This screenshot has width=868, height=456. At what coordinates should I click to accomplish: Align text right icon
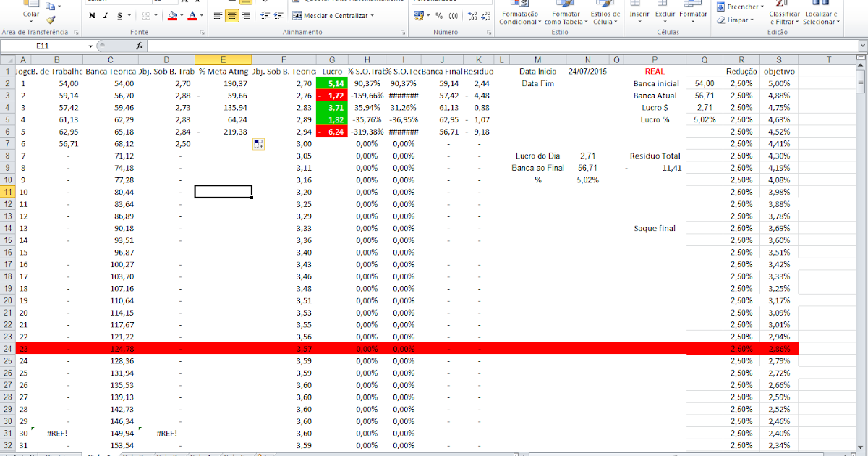pos(246,15)
